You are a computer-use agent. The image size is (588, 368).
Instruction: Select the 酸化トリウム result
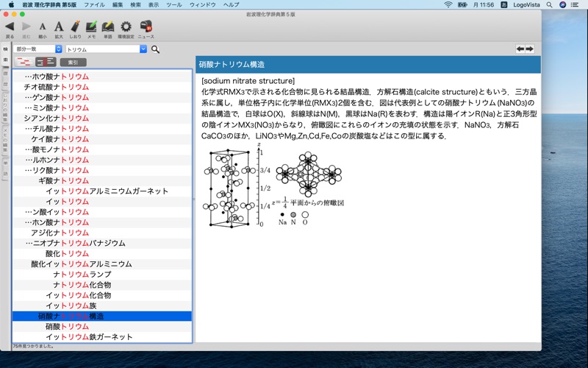coord(102,254)
